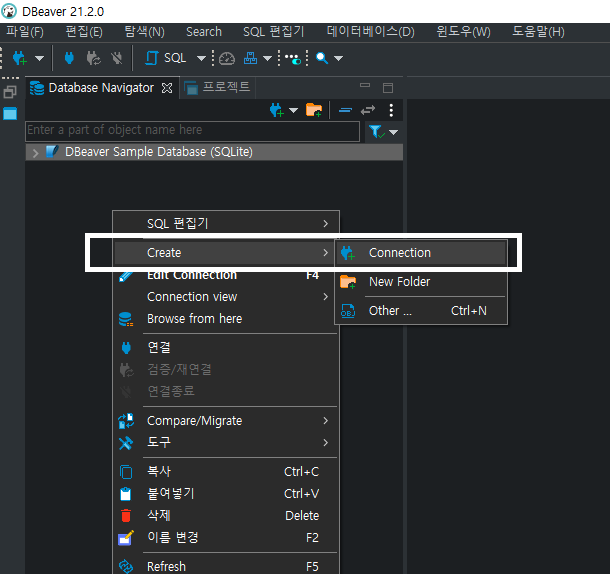Click the blue panel icon in left sidebar
610x574 pixels.
click(x=10, y=114)
